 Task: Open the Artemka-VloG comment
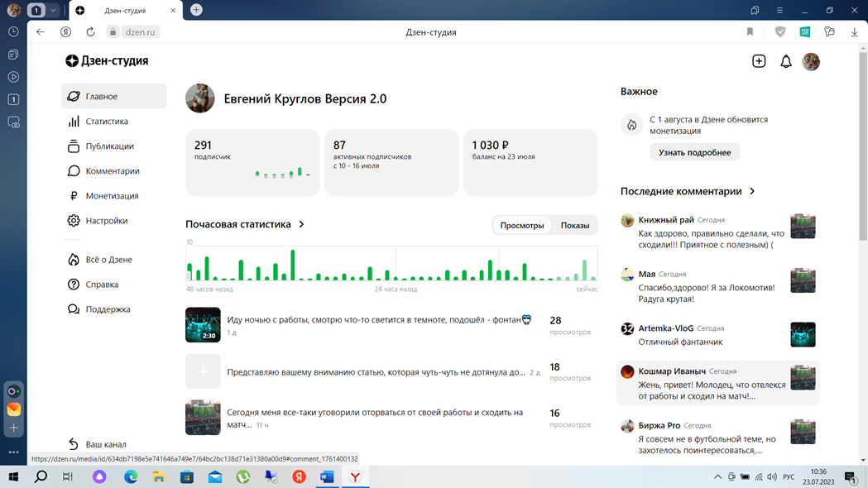[x=718, y=335]
